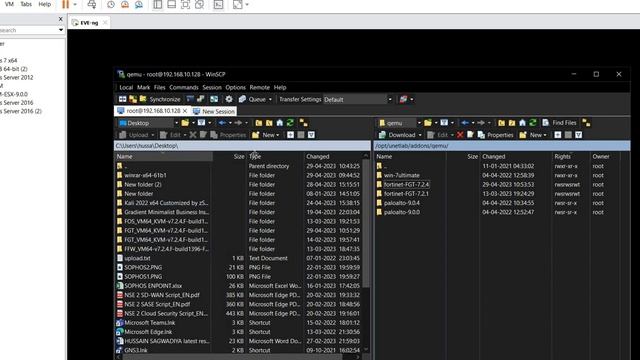
Task: Expand the Download dropdown arrow
Action: [x=420, y=135]
